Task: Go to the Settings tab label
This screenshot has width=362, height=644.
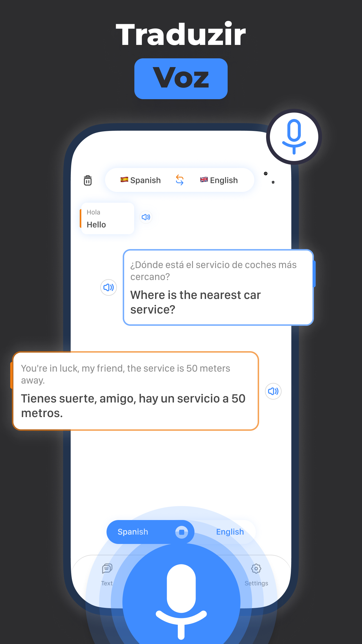Action: point(256,583)
